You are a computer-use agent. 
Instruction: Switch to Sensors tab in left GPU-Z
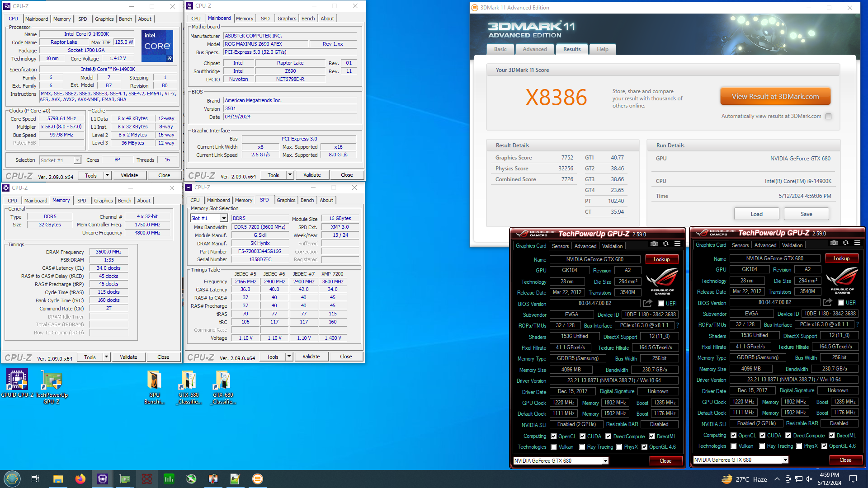pos(560,246)
